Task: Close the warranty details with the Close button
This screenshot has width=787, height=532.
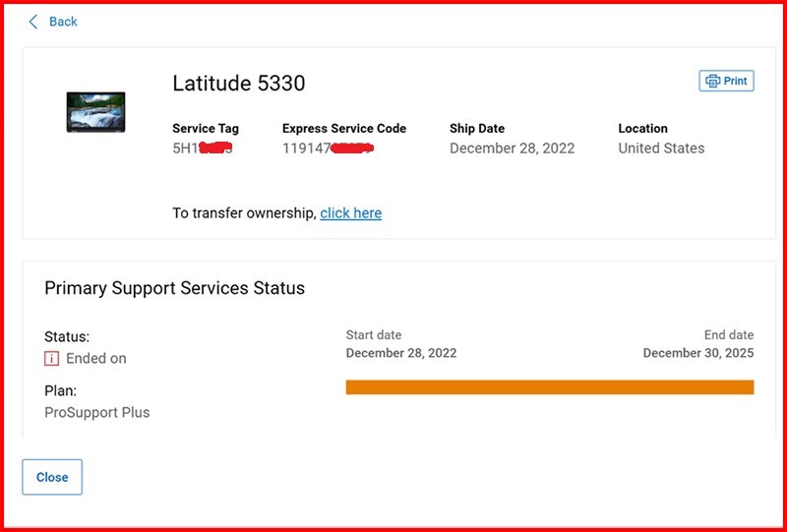Action: point(52,477)
